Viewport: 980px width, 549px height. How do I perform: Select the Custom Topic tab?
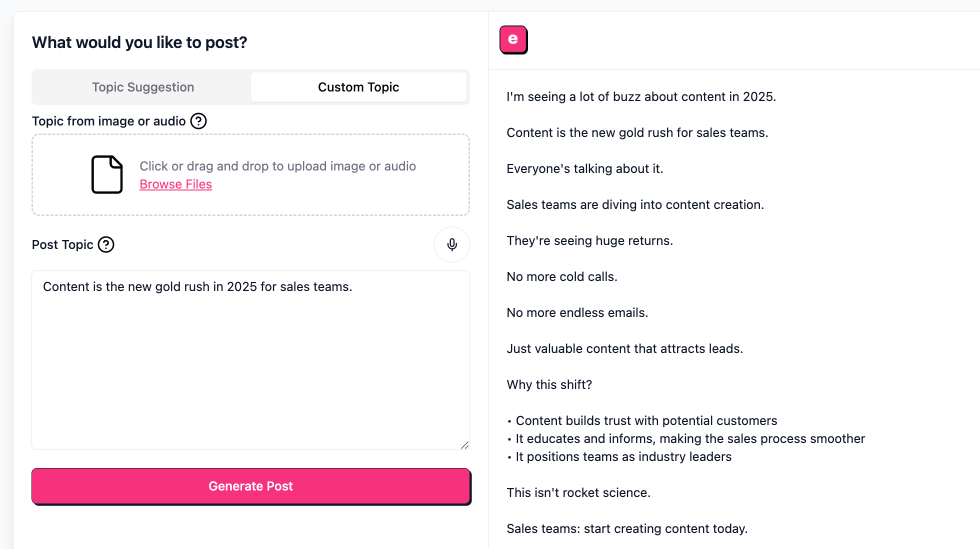358,87
